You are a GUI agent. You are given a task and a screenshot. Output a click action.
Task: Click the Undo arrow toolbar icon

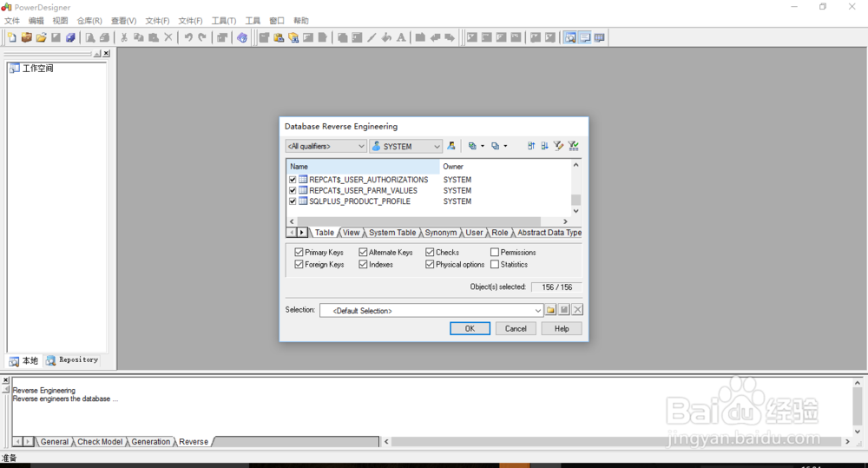pos(188,37)
